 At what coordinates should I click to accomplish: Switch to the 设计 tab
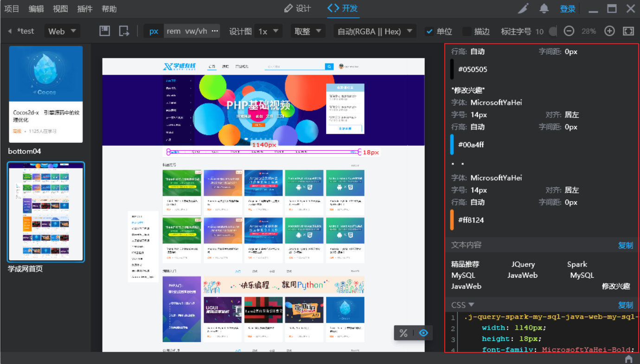(297, 8)
